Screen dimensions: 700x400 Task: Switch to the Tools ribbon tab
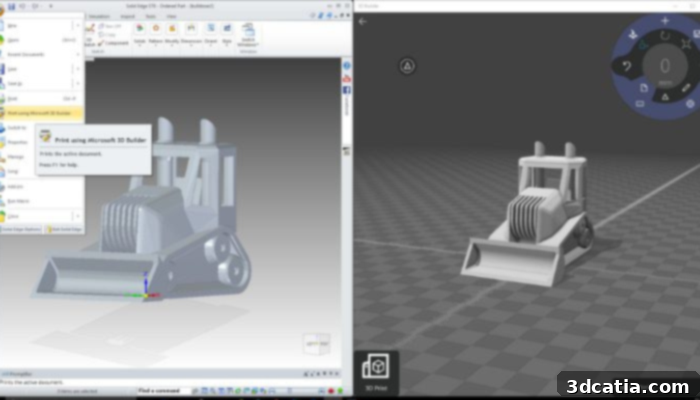pos(150,17)
